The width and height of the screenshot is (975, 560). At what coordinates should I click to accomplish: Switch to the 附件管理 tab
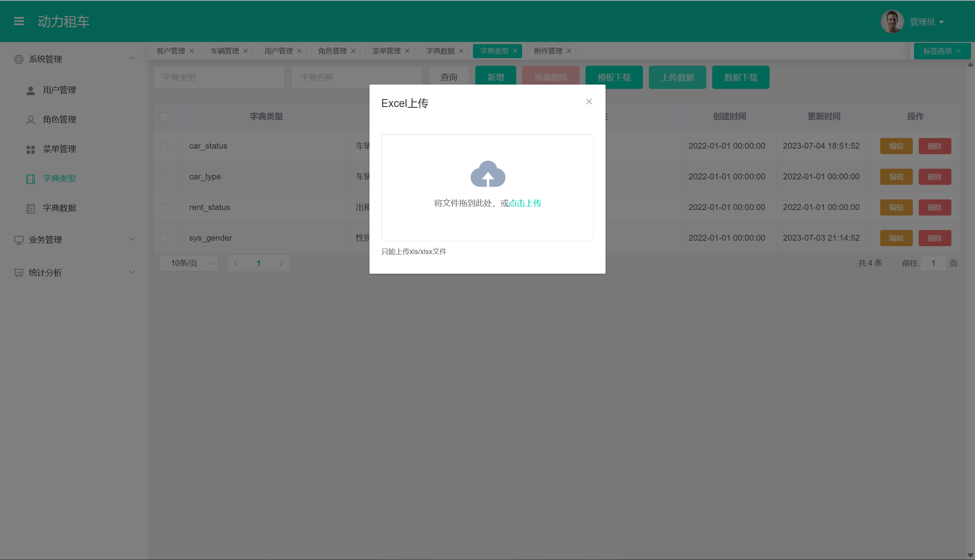(548, 51)
